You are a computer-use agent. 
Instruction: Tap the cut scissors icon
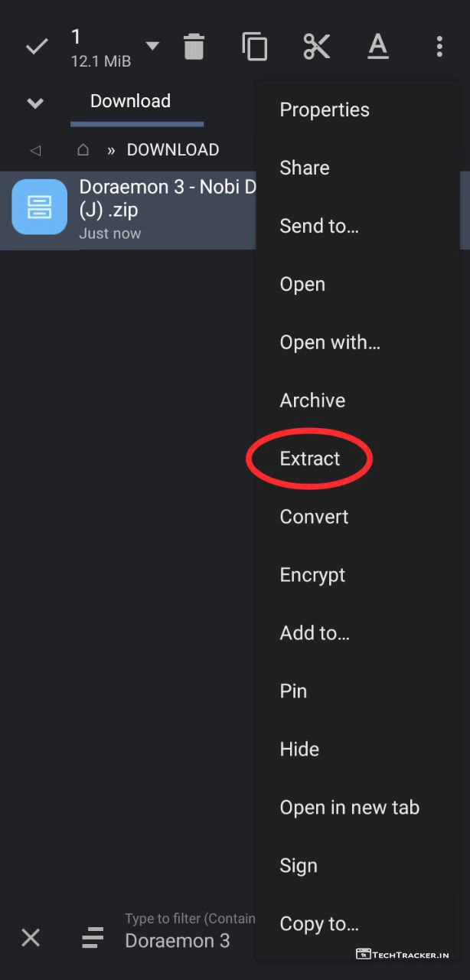coord(316,47)
